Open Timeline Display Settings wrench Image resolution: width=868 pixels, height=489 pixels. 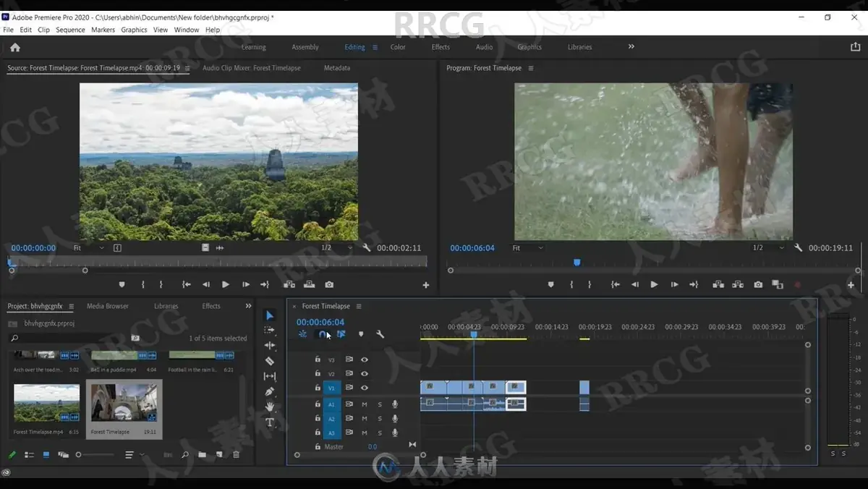[x=380, y=334]
